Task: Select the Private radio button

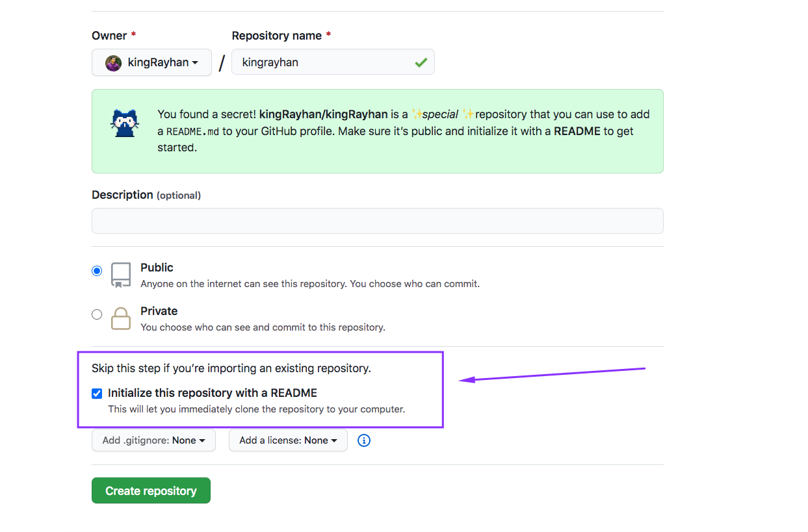Action: point(97,314)
